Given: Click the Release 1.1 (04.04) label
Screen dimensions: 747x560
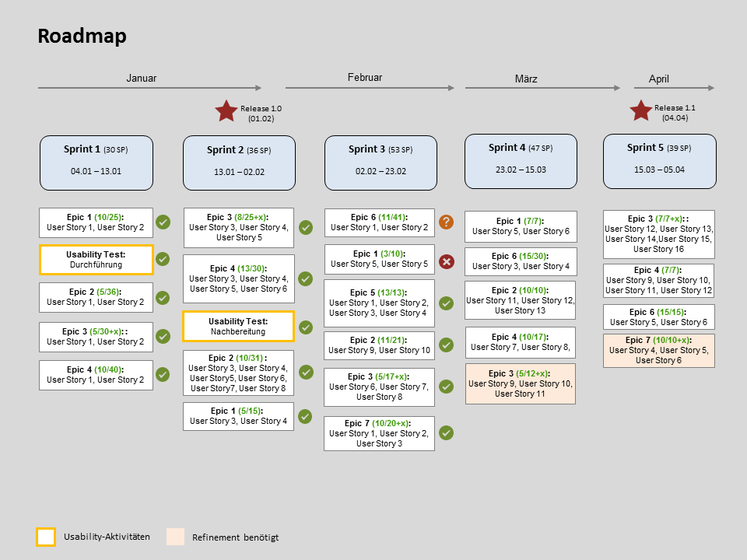Looking at the screenshot, I should tap(675, 113).
